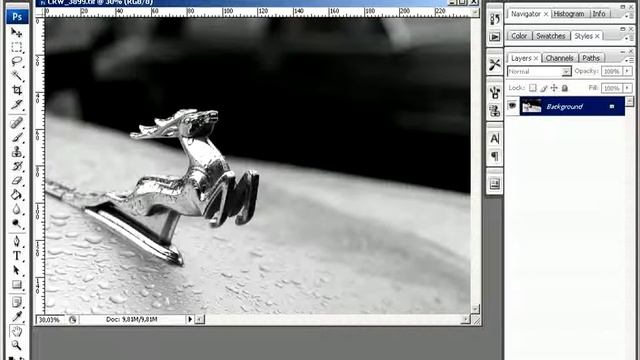Close the Styles tab with its x
Viewport: 640px width, 360px height.
(597, 36)
